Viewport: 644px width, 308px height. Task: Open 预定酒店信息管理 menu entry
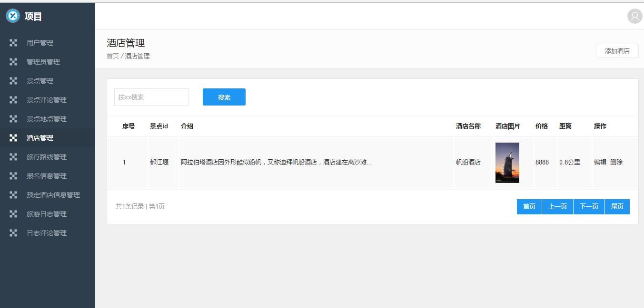(x=53, y=195)
